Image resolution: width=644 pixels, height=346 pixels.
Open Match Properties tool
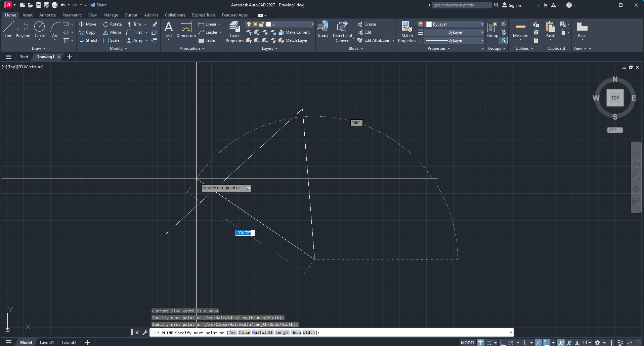pos(407,32)
